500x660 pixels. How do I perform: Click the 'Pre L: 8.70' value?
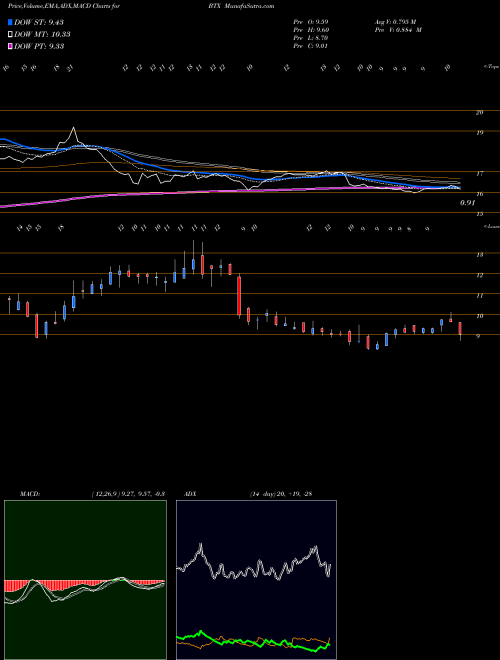(x=311, y=38)
